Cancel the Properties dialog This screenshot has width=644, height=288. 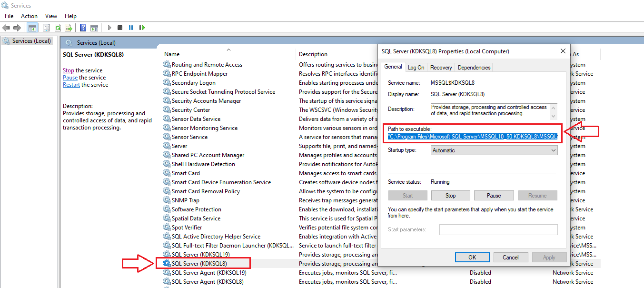coord(511,258)
